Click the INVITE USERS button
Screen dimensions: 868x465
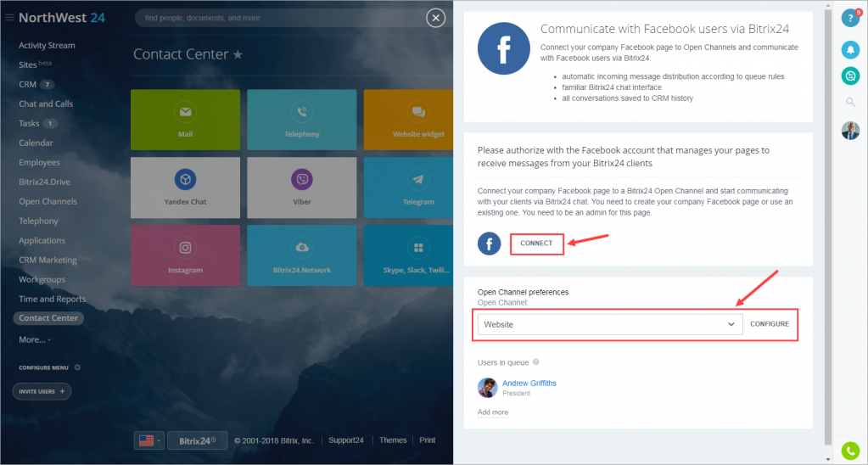(42, 391)
